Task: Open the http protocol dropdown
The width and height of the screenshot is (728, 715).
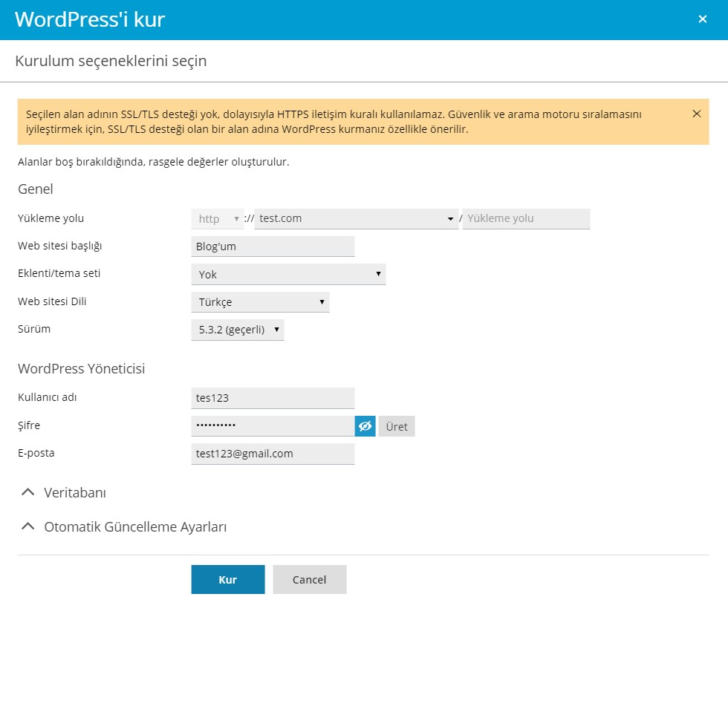Action: click(x=217, y=218)
